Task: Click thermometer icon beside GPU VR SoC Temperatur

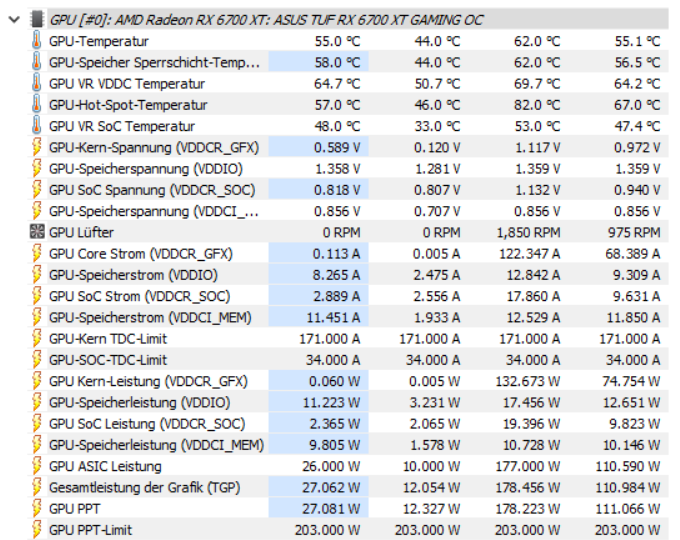Action: [x=37, y=126]
